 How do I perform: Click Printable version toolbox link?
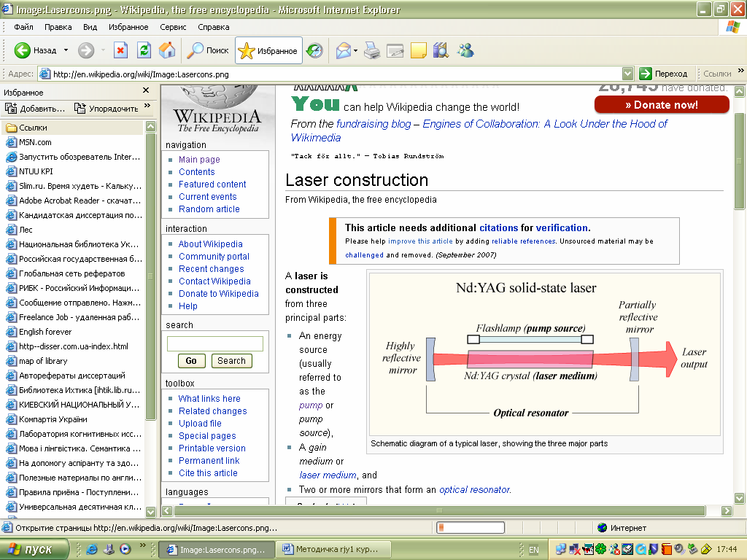click(212, 448)
